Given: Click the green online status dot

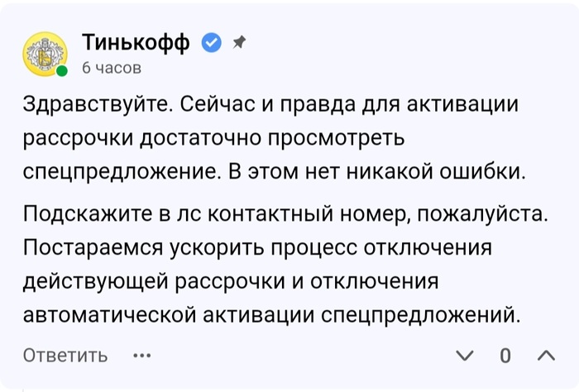Looking at the screenshot, I should 62,72.
